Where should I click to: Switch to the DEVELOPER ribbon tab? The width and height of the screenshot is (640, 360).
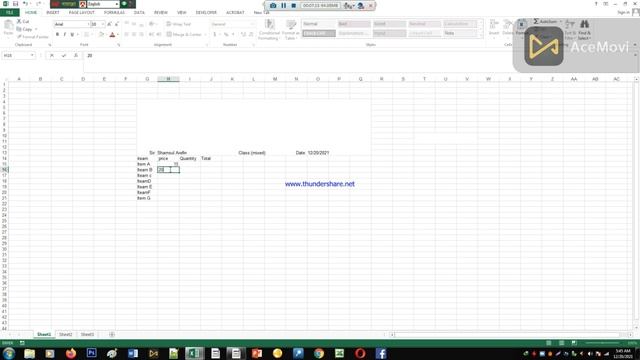(206, 13)
